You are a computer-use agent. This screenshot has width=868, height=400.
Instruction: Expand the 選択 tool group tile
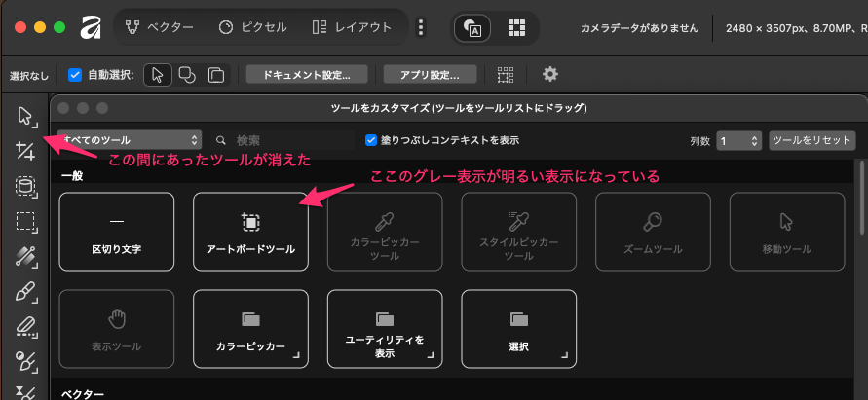point(518,328)
